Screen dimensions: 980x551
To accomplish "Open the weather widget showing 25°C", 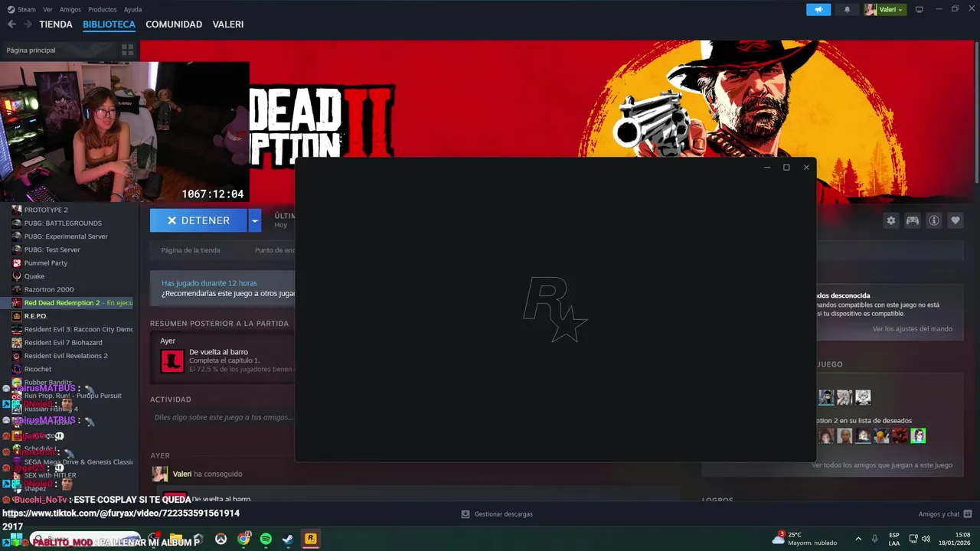I will 805,539.
